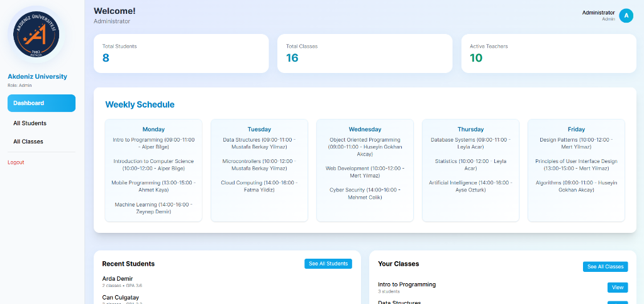Click the Monday schedule heading
The image size is (644, 304).
coord(153,129)
